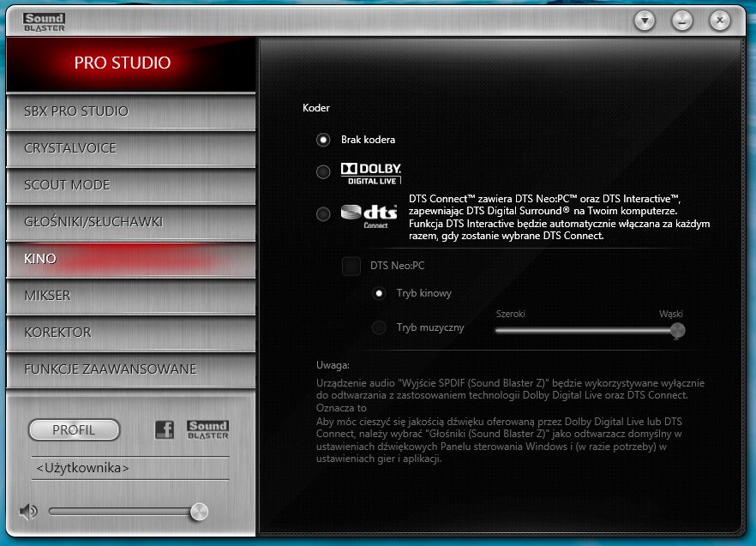Image resolution: width=756 pixels, height=546 pixels.
Task: Click the Wąski slider label
Action: pos(670,314)
